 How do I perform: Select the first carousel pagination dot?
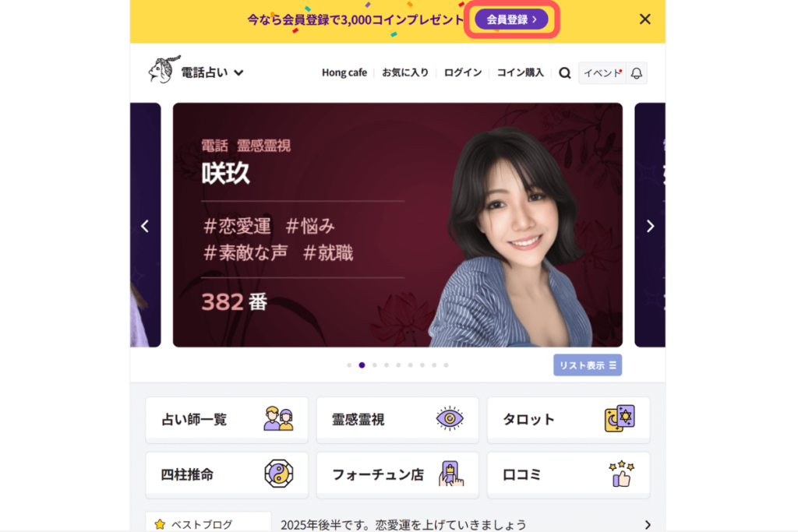[x=349, y=365]
